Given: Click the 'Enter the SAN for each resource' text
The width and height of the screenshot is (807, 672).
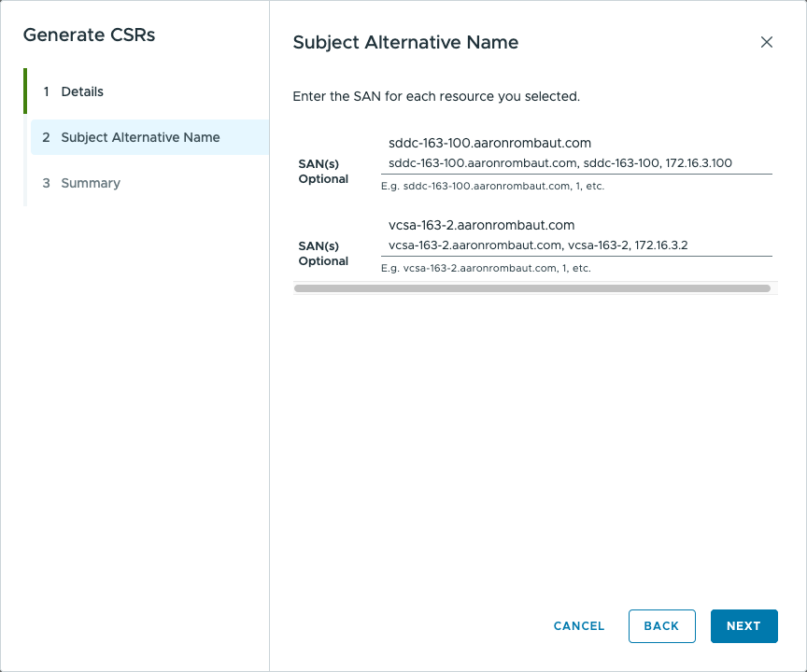Looking at the screenshot, I should [x=436, y=96].
